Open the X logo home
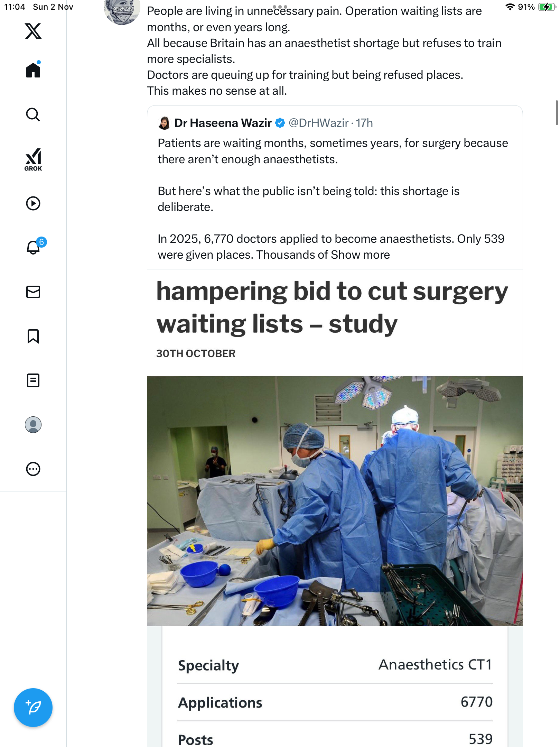 [x=33, y=31]
